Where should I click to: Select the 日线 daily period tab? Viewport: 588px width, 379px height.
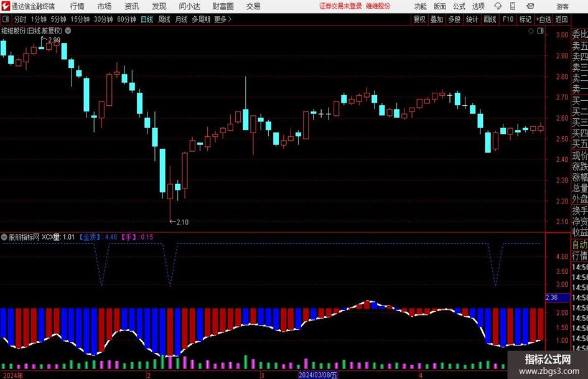pyautogui.click(x=147, y=19)
